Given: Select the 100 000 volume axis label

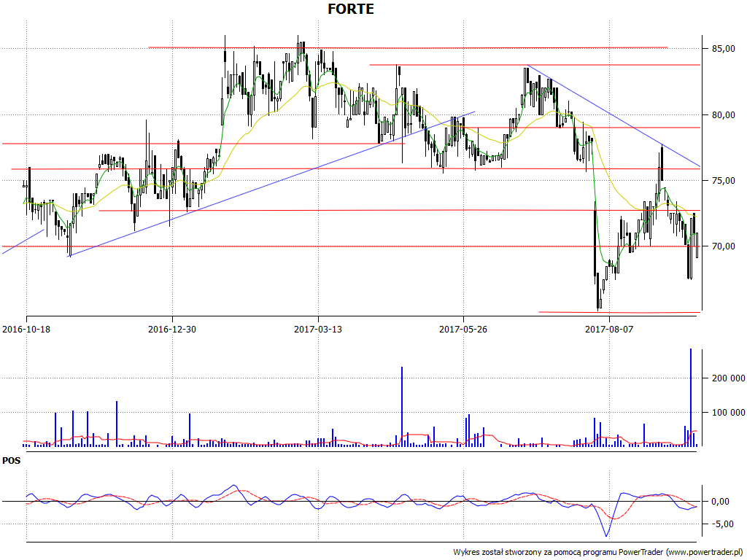Looking at the screenshot, I should pyautogui.click(x=729, y=413).
